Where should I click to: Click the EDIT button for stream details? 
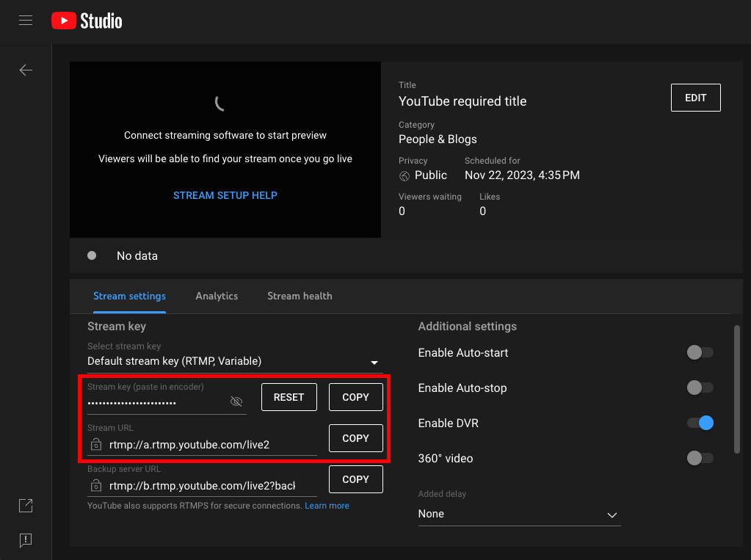tap(695, 98)
